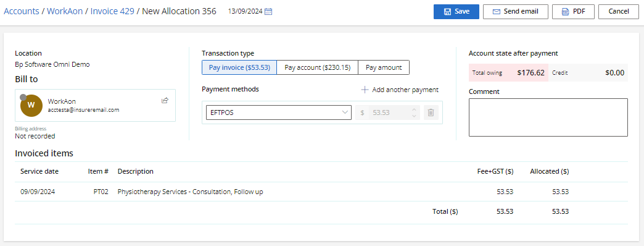Image resolution: width=644 pixels, height=246 pixels.
Task: Click Credit $0.00 value
Action: (x=615, y=73)
